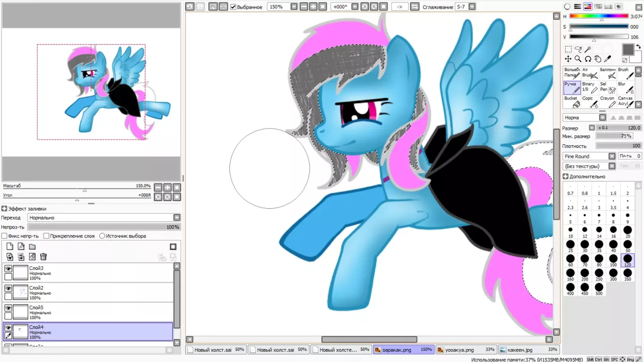The image size is (644, 362).
Task: Switch to Новый холсте tab at 50%
Action: 341,349
